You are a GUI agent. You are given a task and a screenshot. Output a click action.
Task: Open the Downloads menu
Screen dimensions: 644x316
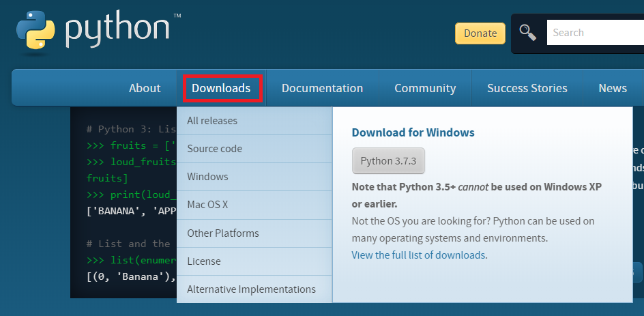pyautogui.click(x=221, y=88)
